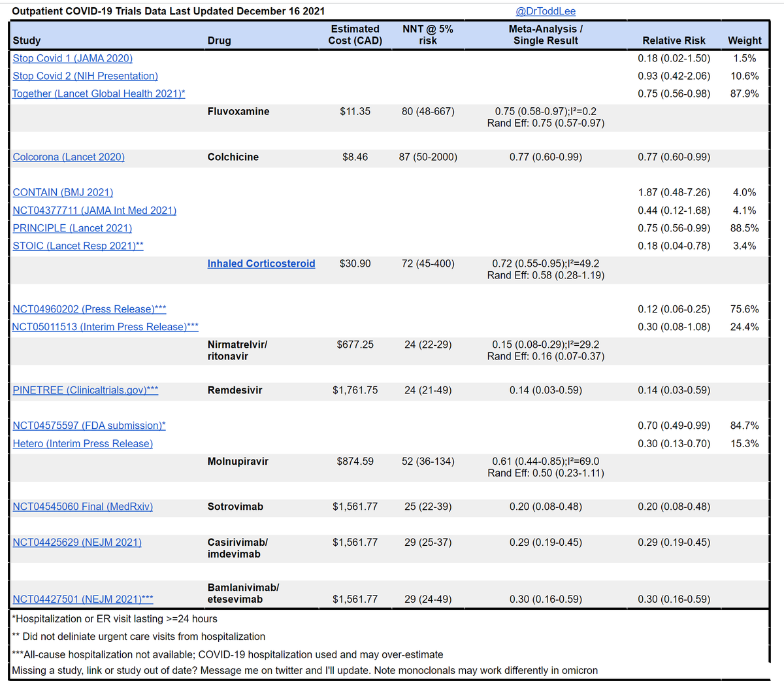Click the Relative Risk column header
Viewport: 784px width, 689px height.
coord(674,41)
